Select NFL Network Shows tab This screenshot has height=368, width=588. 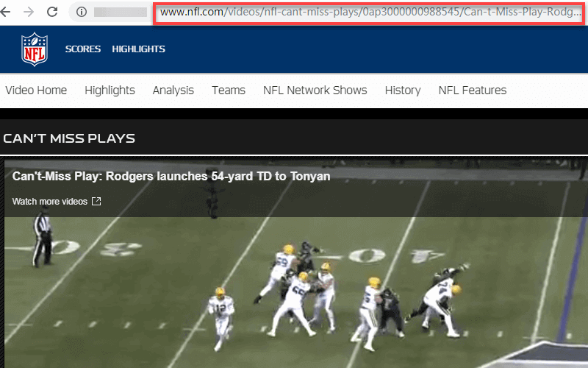pos(315,91)
